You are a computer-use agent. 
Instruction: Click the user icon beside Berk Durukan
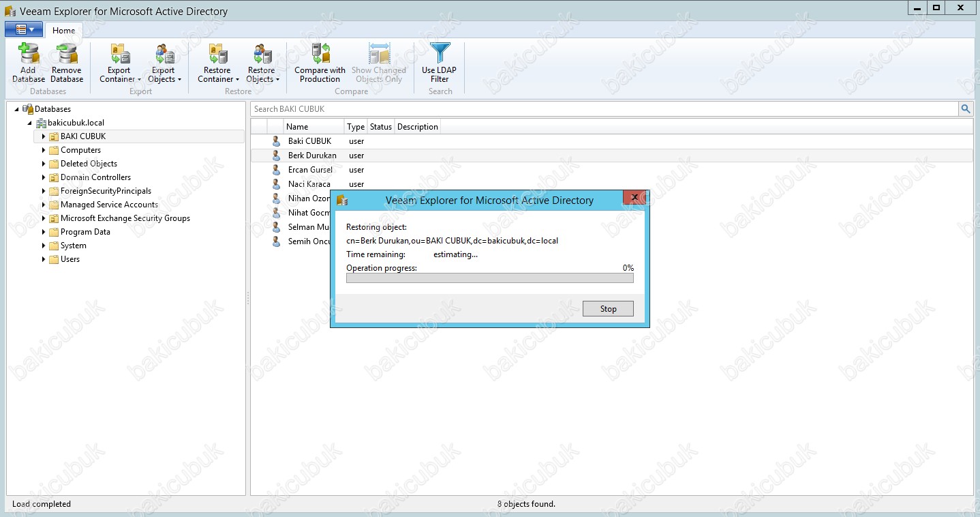276,156
